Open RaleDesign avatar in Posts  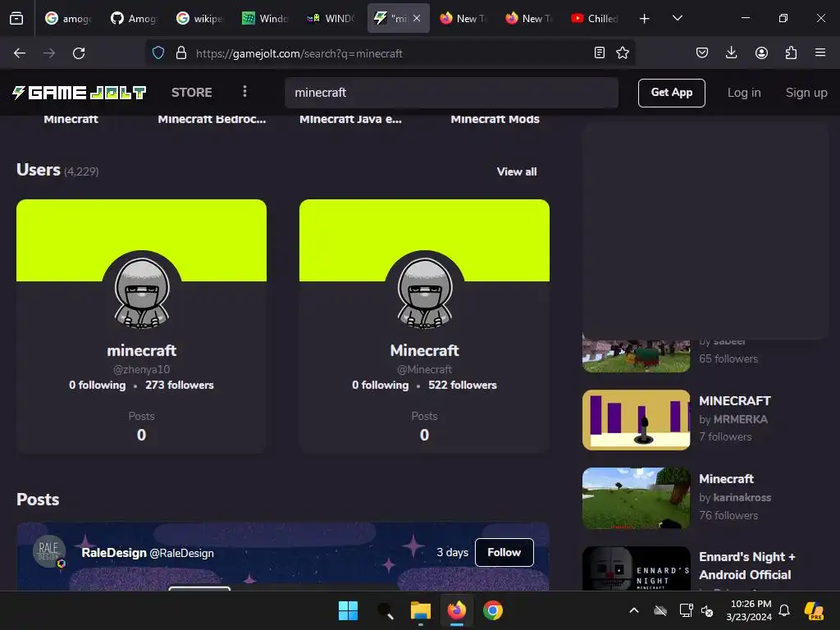click(48, 551)
